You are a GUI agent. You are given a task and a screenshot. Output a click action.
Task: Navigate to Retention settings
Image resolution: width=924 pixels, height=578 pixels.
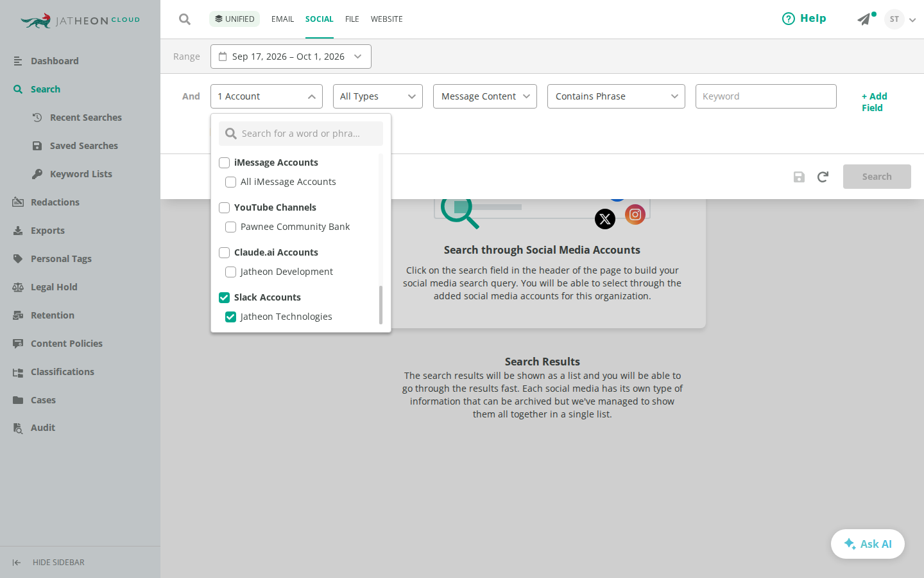[x=53, y=315]
